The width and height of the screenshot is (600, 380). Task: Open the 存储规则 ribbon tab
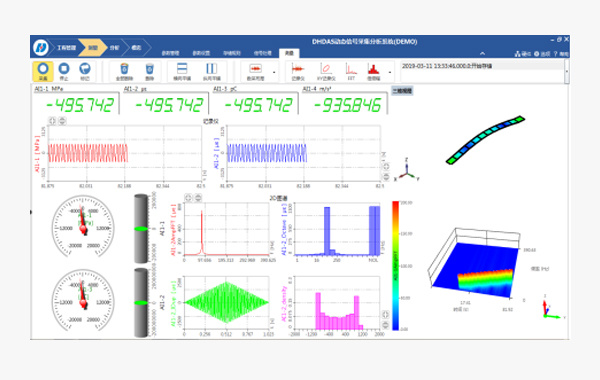[x=232, y=53]
